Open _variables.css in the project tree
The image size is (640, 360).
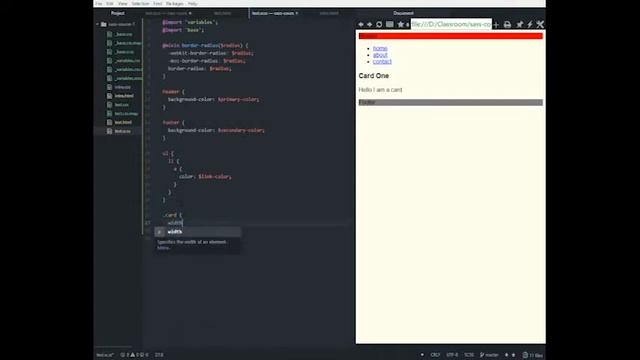coord(127,61)
